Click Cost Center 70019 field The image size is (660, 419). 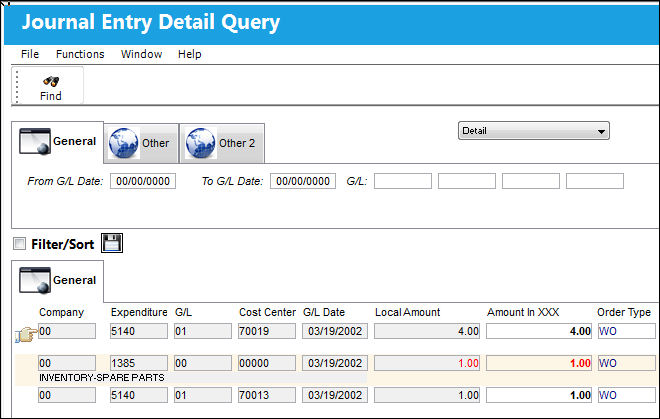(x=267, y=331)
